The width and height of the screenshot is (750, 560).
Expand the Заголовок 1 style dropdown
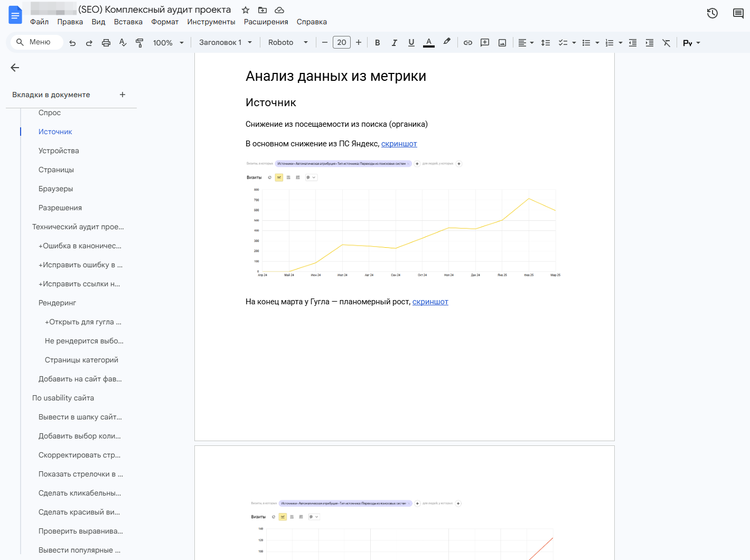coord(226,43)
